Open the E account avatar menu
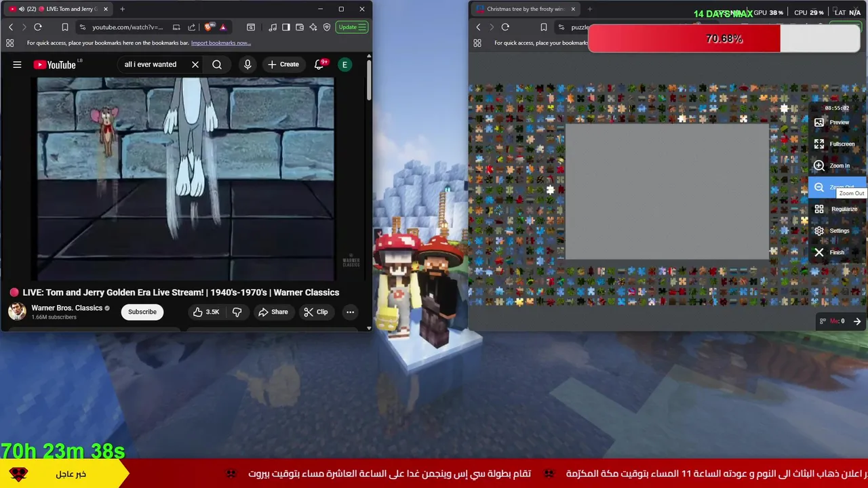 344,64
